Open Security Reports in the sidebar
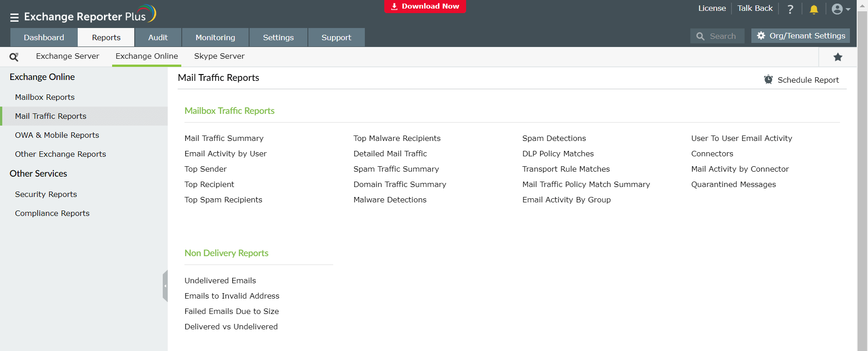 pos(46,194)
